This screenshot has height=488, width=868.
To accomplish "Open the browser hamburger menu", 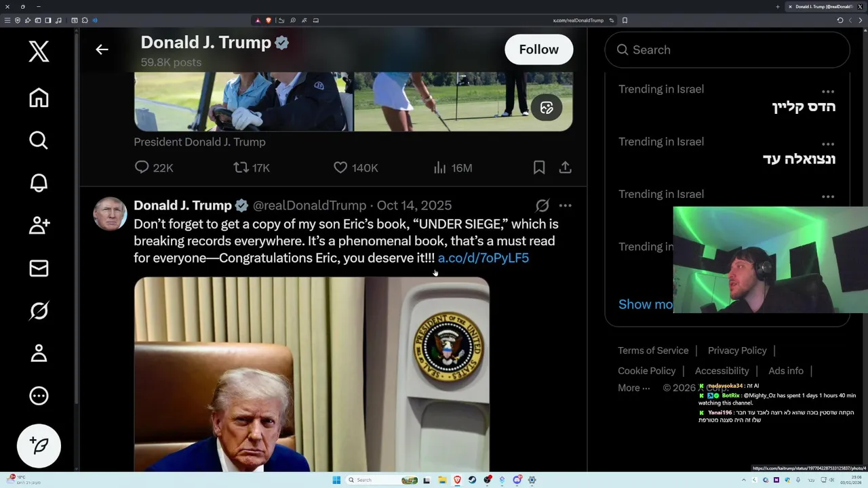I will 7,20.
